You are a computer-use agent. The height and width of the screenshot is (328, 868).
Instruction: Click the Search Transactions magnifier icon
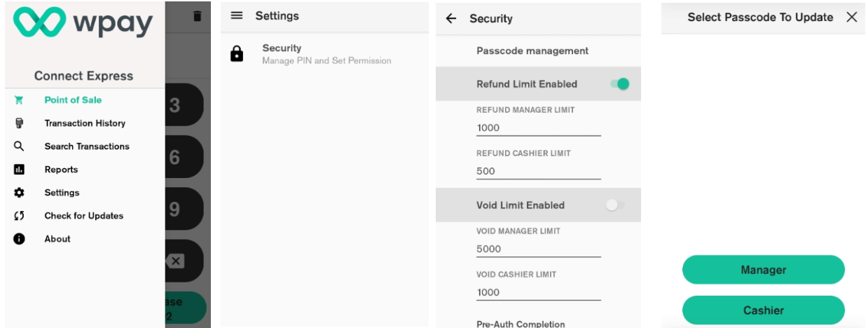point(20,146)
